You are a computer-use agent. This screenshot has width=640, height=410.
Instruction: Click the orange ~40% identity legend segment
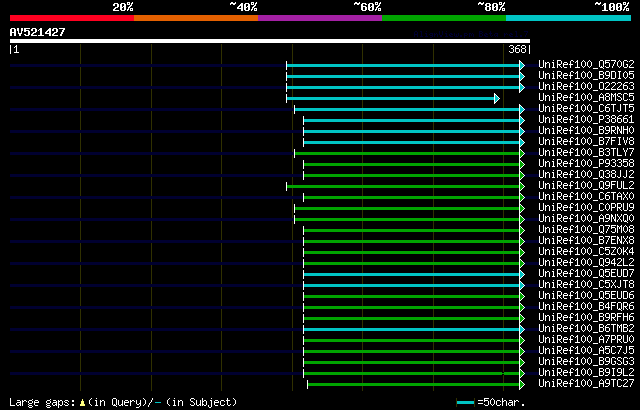click(196, 18)
